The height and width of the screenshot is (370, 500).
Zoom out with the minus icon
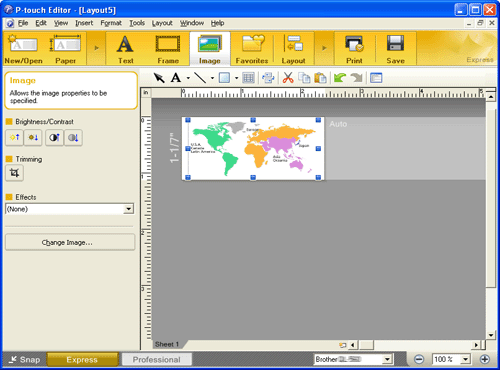pyautogui.click(x=419, y=359)
